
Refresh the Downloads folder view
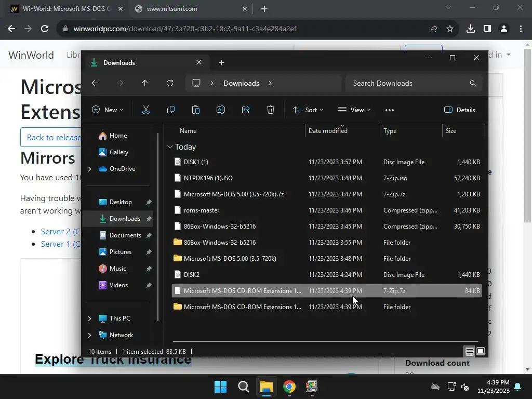click(170, 83)
